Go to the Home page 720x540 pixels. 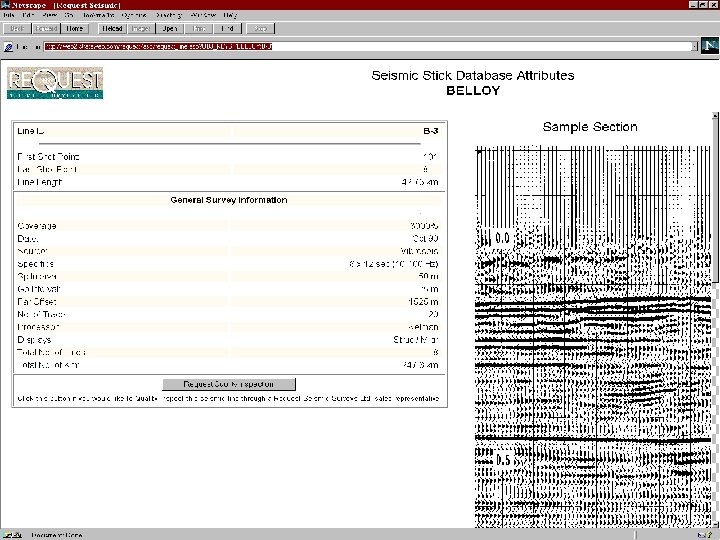tap(74, 28)
